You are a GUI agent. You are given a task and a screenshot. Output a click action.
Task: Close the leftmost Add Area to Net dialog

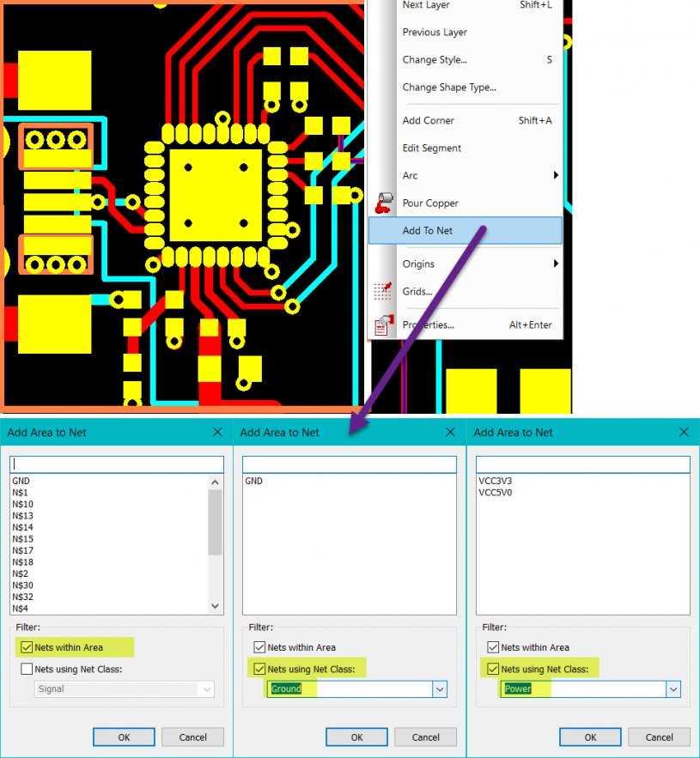pos(217,433)
